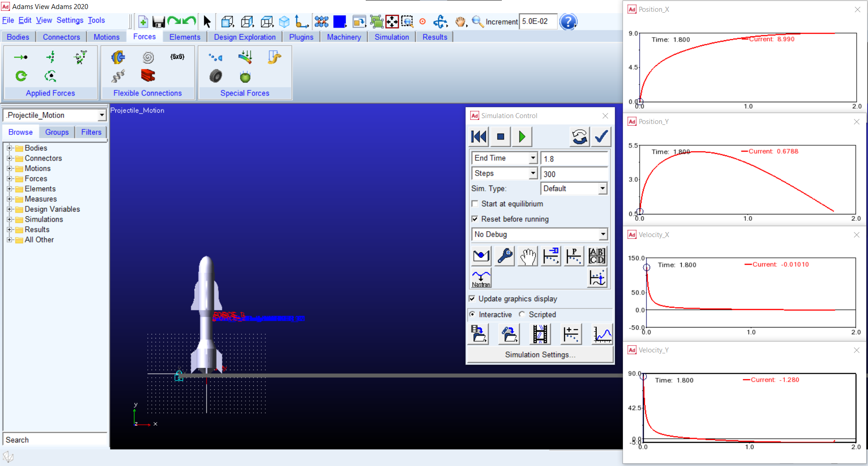Click the blue background color swatch
Screen dimensions: 868x466
[340, 22]
